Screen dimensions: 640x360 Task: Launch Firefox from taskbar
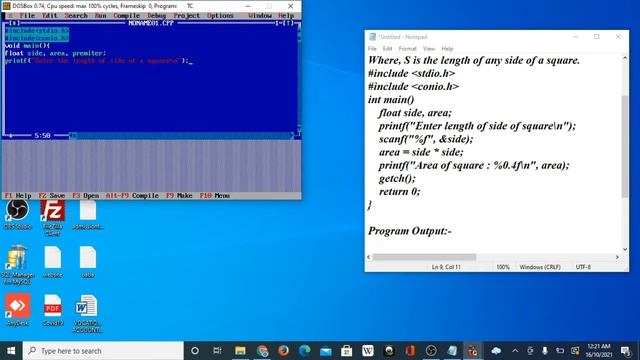point(283,351)
